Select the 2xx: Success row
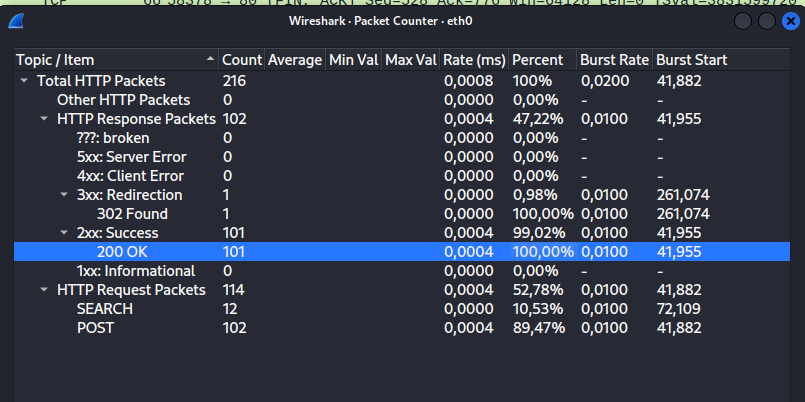Screen dimensions: 805x402 pos(402,233)
